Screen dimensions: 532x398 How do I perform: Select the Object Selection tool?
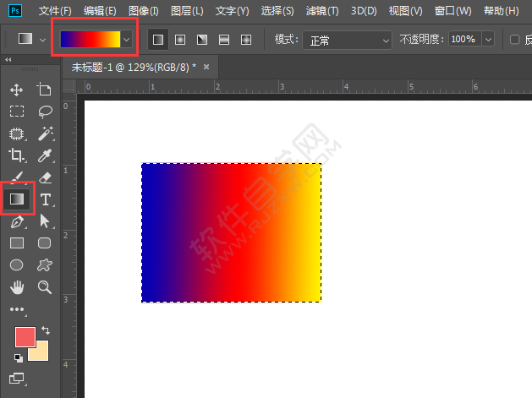[17, 134]
